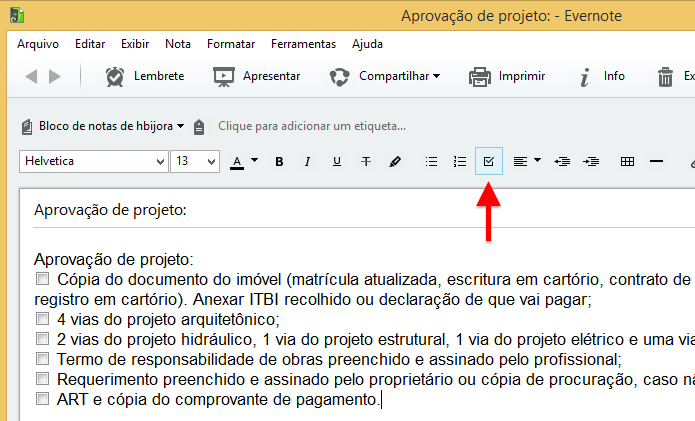Check the 4 vias do projeto arquitetônico box
The height and width of the screenshot is (421, 695).
[43, 319]
